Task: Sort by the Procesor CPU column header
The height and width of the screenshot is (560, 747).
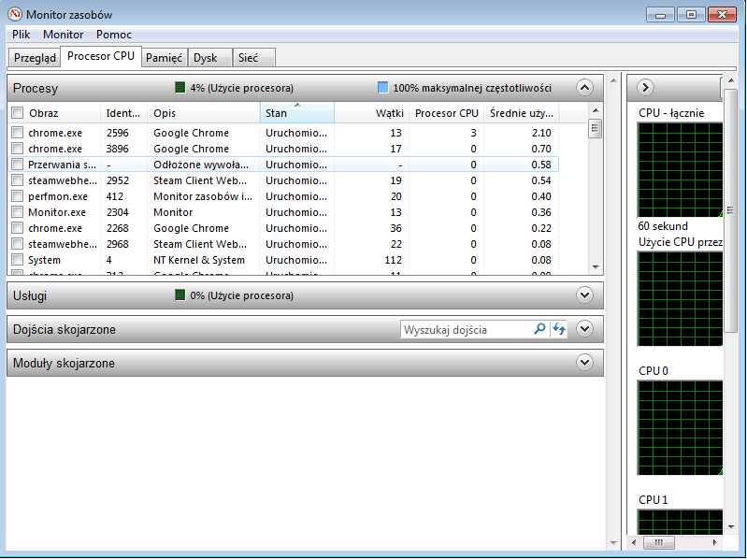Action: coord(446,113)
